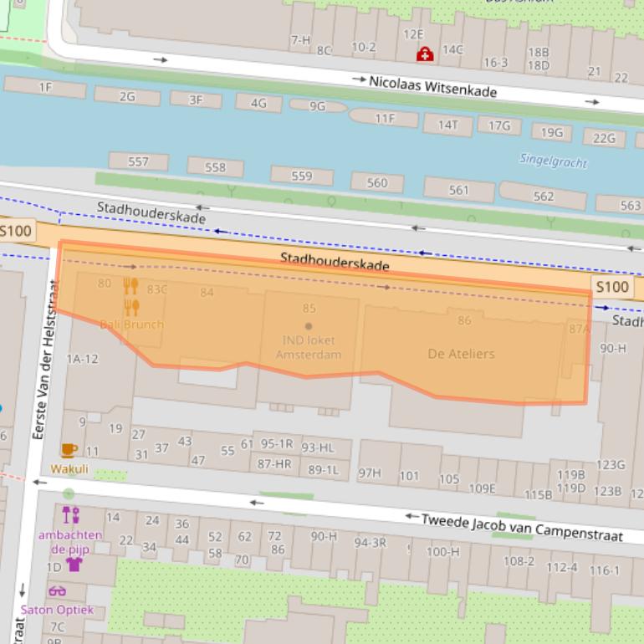Select the S100 route shield next to 87A
The height and width of the screenshot is (644, 644).
pyautogui.click(x=611, y=287)
